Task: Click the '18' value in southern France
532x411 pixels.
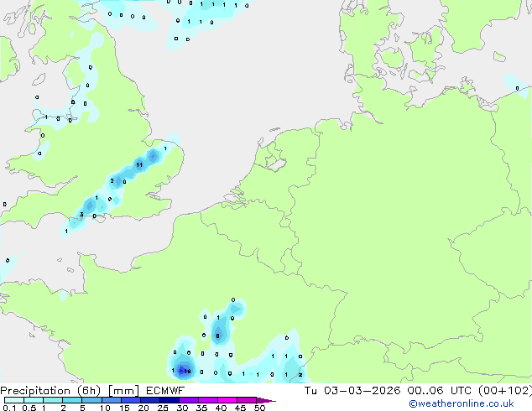Action: [x=187, y=372]
